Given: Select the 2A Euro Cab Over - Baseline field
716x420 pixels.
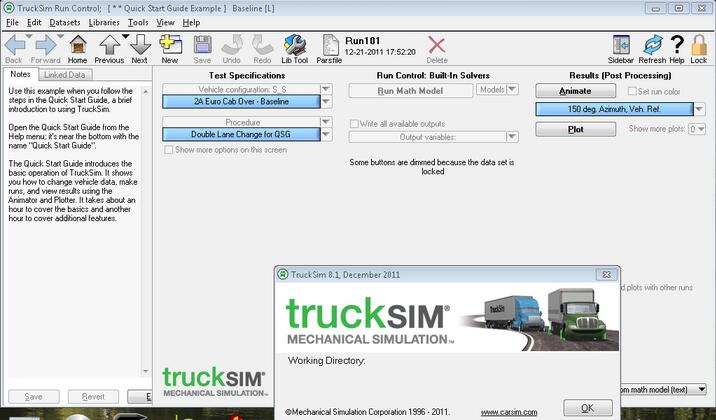Looking at the screenshot, I should (x=242, y=101).
